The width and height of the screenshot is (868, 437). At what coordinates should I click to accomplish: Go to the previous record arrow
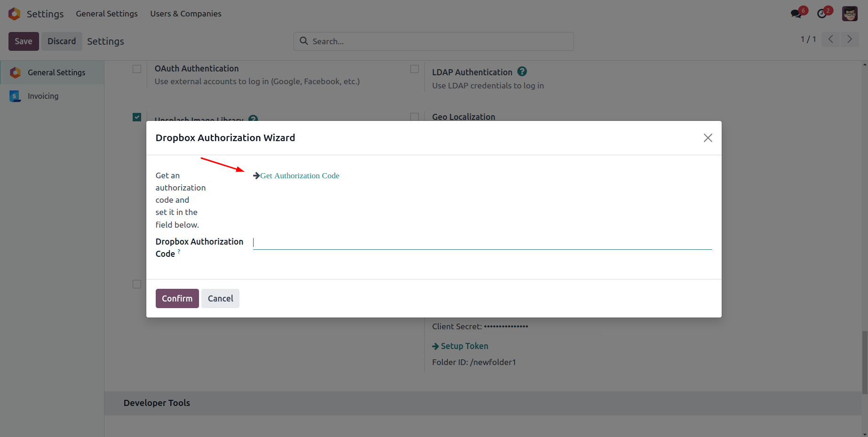[831, 40]
